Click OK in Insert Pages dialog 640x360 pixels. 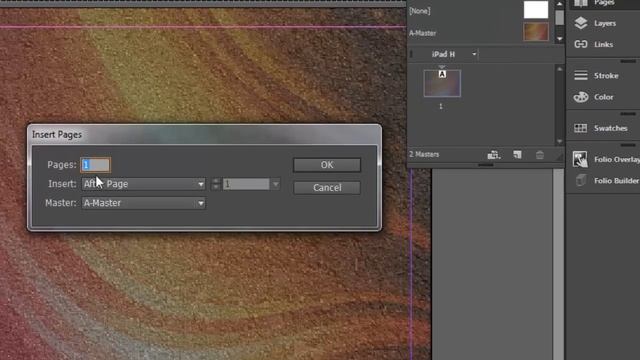(327, 165)
